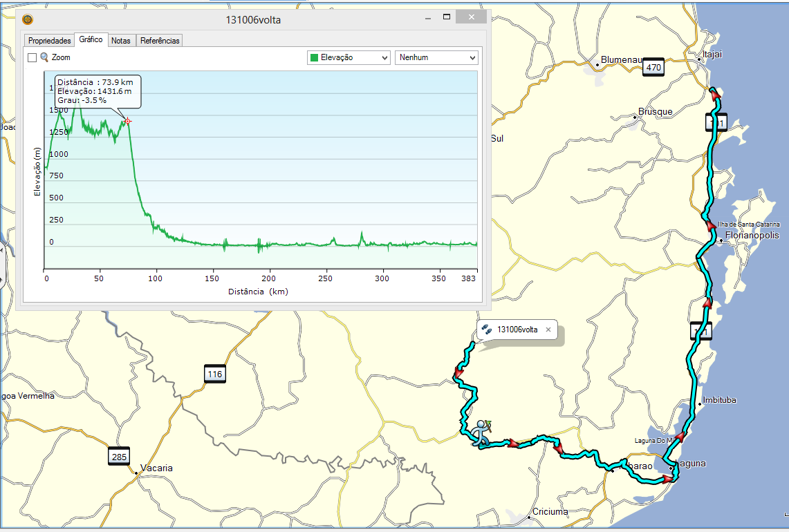This screenshot has height=532, width=789.
Task: Click the 101 shield on the cyan track
Action: (716, 122)
